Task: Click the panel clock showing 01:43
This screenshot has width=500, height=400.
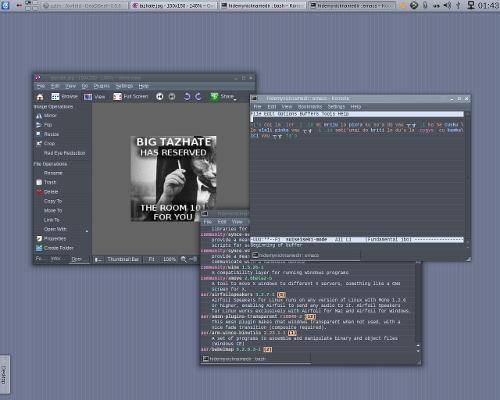Action: point(488,5)
